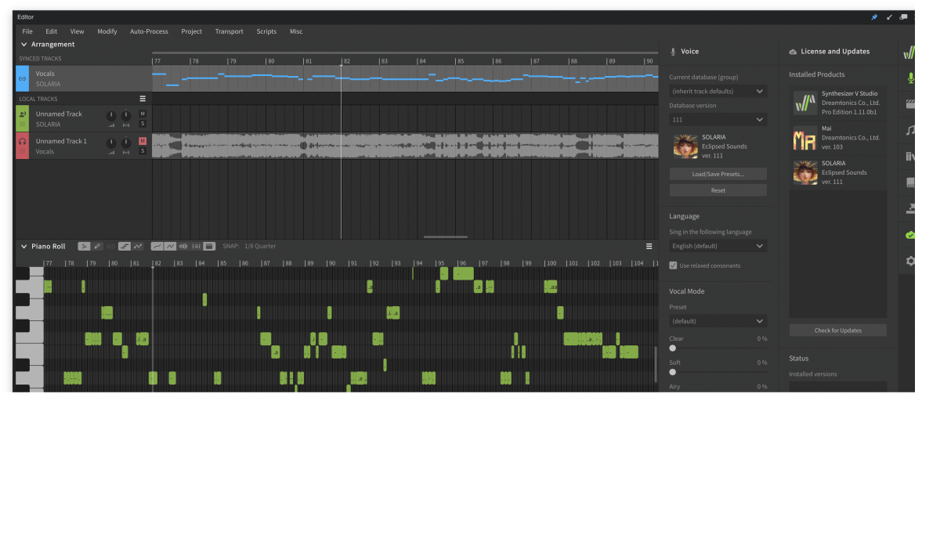940x560 pixels.
Task: Open the clapperboard sidebar panel
Action: coord(910,104)
